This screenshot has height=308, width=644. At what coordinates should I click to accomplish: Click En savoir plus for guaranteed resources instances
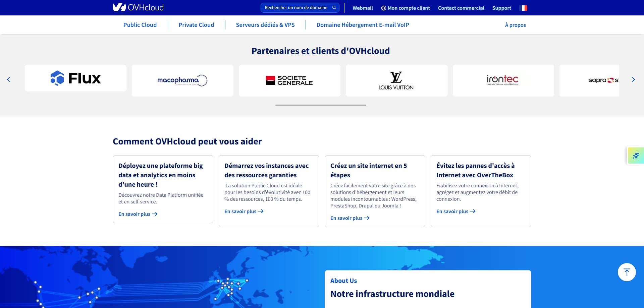[x=244, y=211]
